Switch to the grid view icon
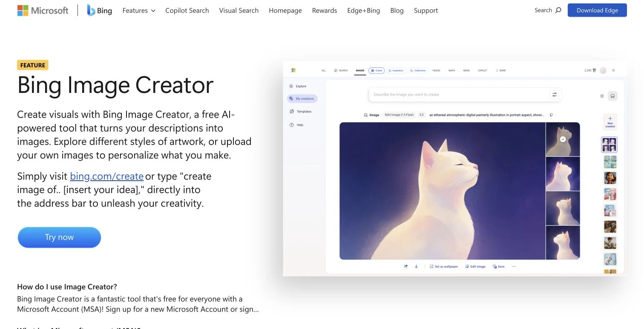The width and height of the screenshot is (644, 329). click(x=602, y=96)
